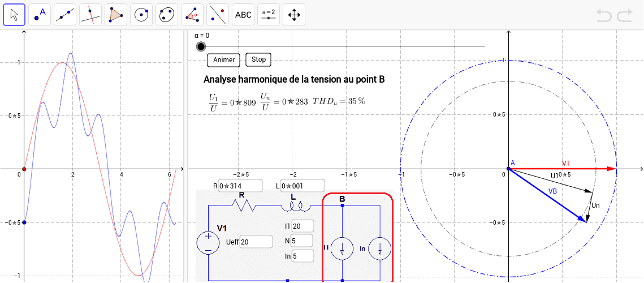Click the red V1 vector label
644x283 pixels.
[565, 162]
